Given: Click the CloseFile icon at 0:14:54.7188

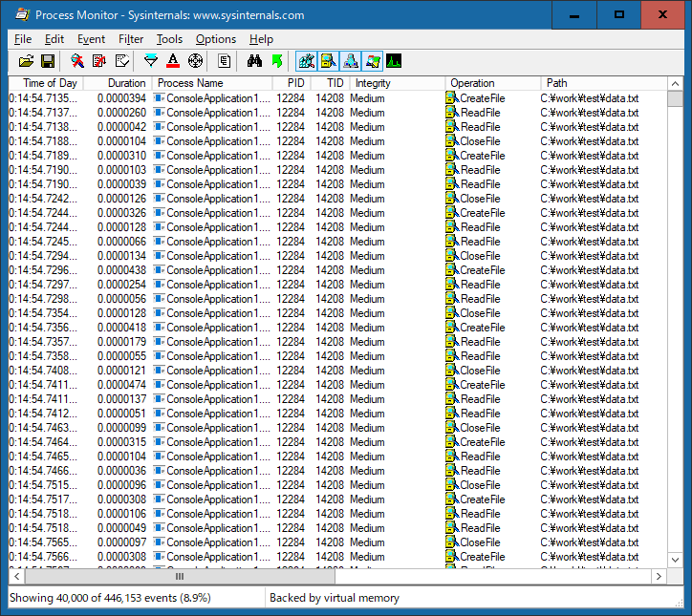Looking at the screenshot, I should point(450,141).
